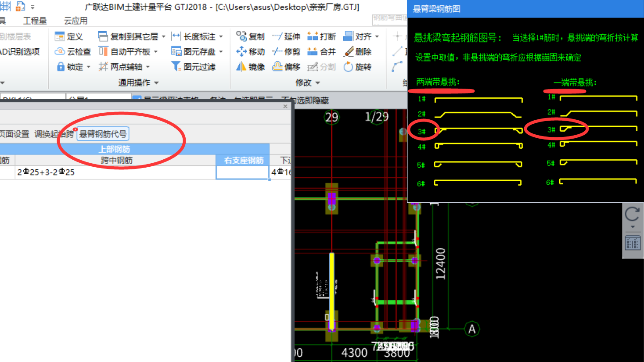Click the 调换起始跨 button
Screen dimensions: 644x362
54,134
